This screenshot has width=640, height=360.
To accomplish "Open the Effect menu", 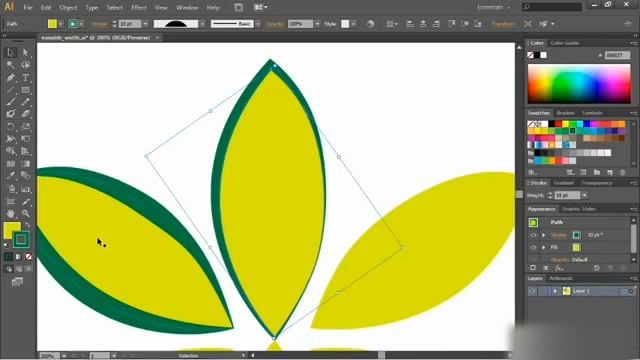I will coord(139,8).
